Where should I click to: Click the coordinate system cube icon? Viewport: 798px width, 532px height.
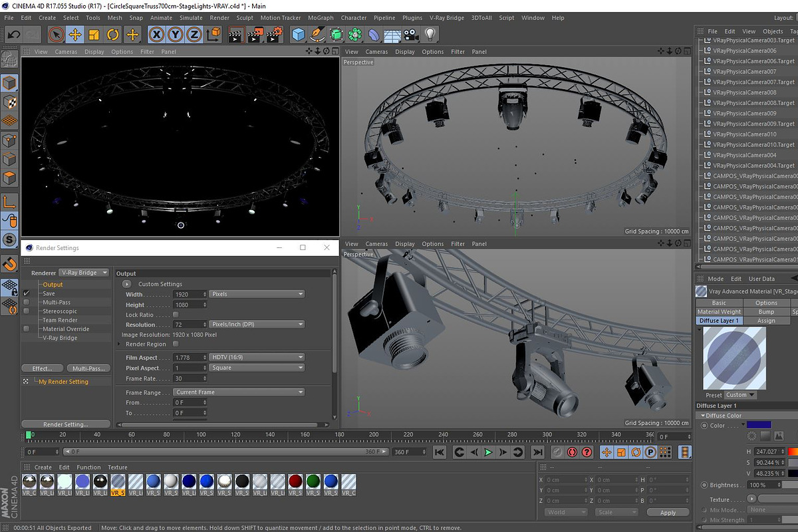[214, 34]
